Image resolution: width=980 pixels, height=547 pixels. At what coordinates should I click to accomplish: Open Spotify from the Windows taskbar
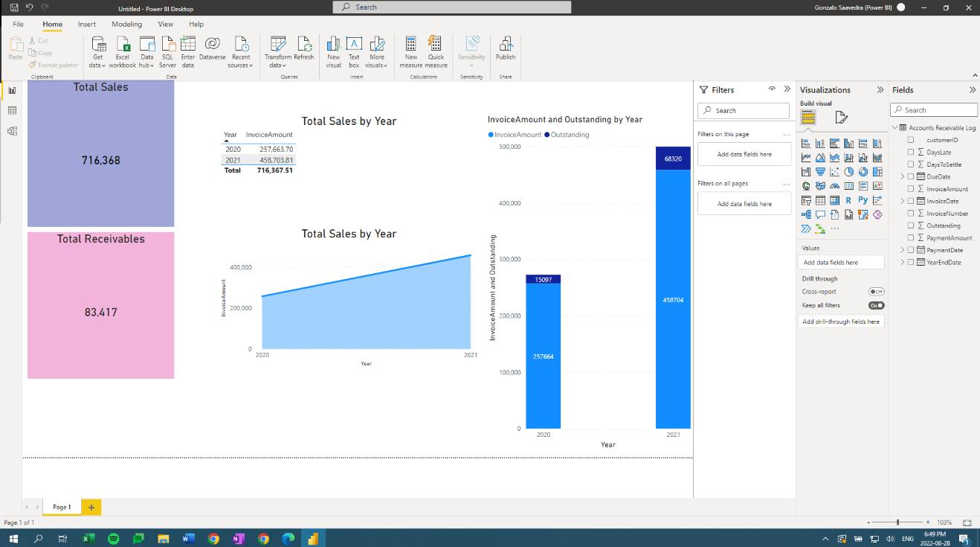click(x=113, y=538)
